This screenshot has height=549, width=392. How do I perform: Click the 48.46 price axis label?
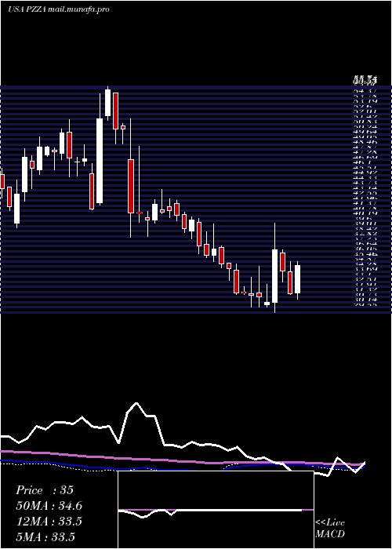(365, 142)
